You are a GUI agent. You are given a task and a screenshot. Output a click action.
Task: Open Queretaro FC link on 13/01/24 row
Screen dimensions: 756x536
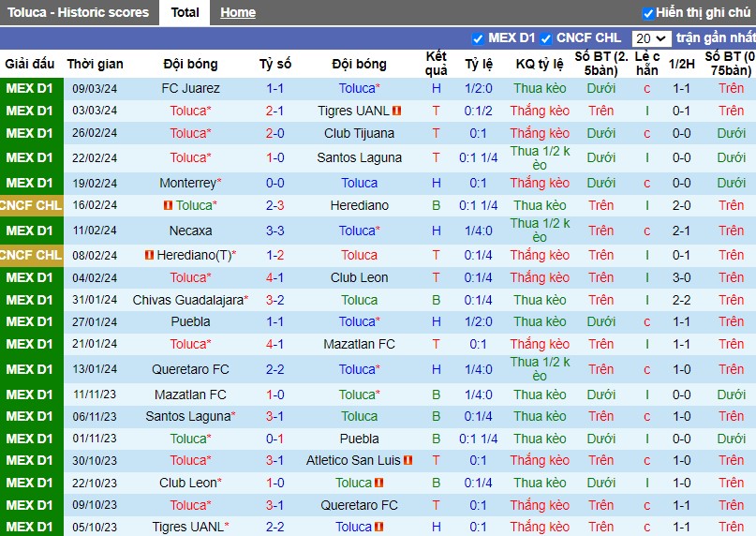pos(190,369)
